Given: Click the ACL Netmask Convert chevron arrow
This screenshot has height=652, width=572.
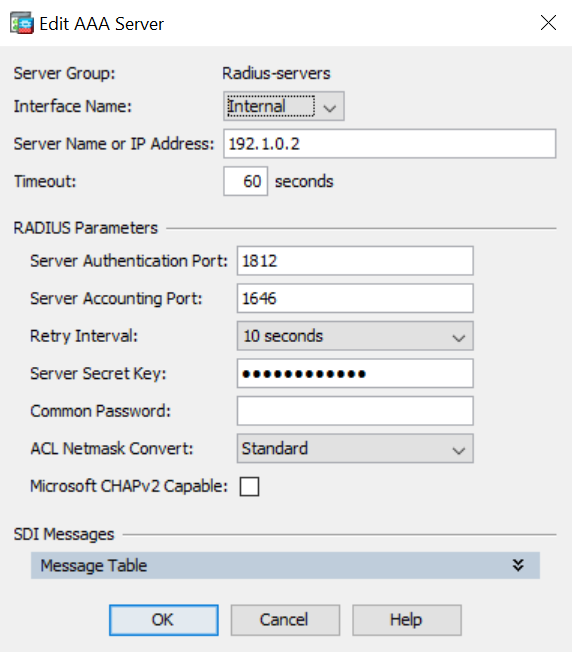Looking at the screenshot, I should coord(459,450).
